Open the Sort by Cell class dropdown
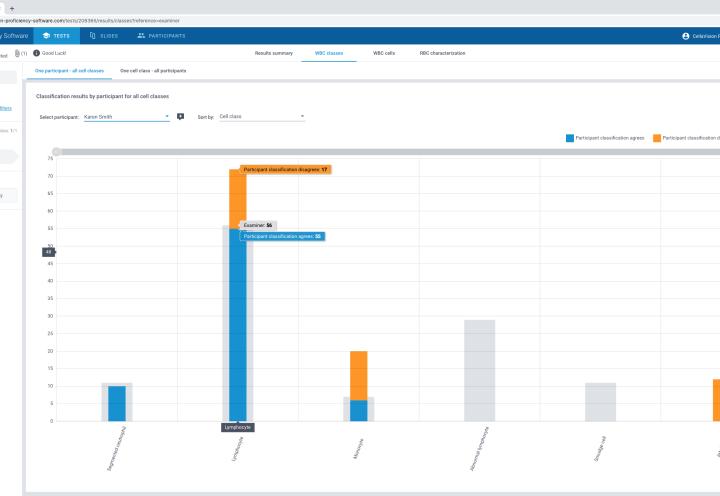 262,117
